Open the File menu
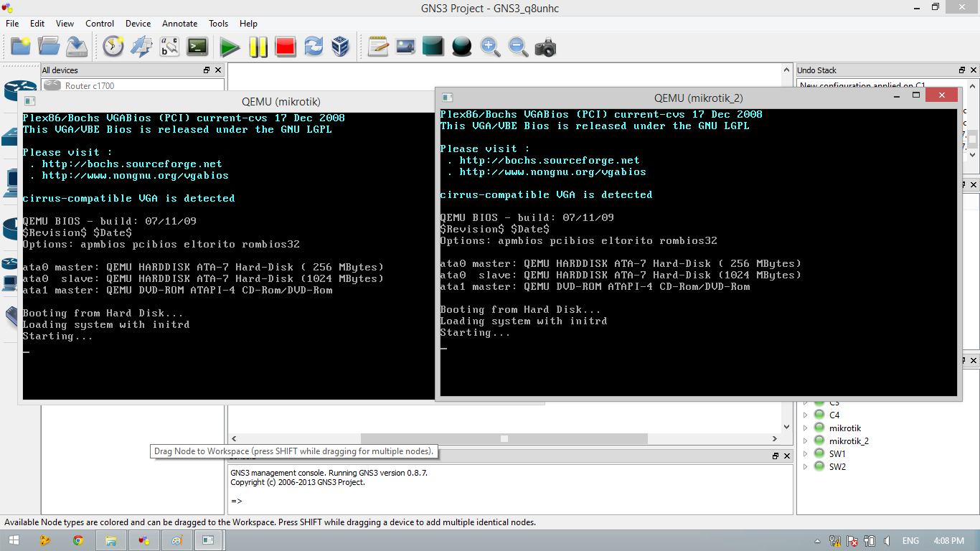The image size is (980, 551). click(12, 24)
